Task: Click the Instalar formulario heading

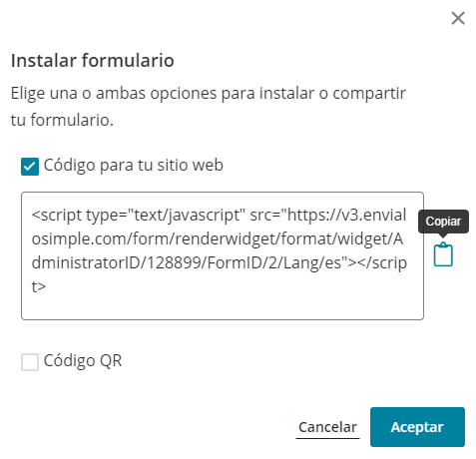Action: [93, 61]
